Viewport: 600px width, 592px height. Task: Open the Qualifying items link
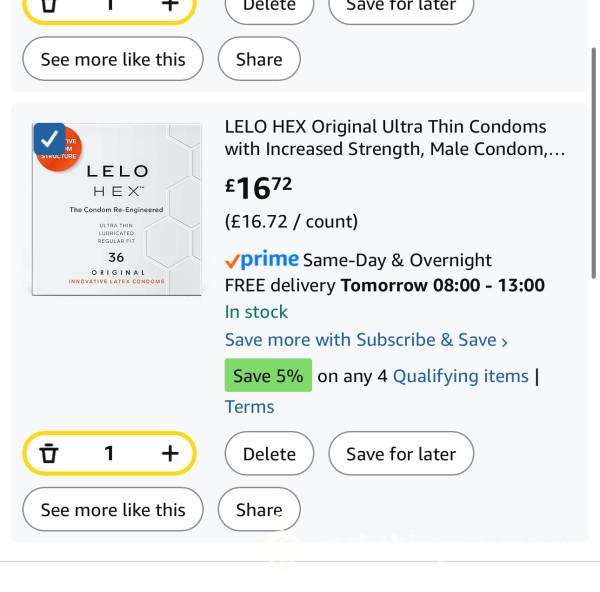coord(461,376)
